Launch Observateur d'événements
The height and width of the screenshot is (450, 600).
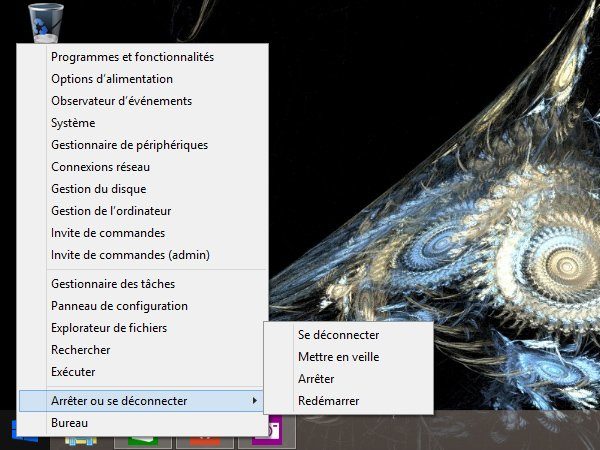pos(142,101)
